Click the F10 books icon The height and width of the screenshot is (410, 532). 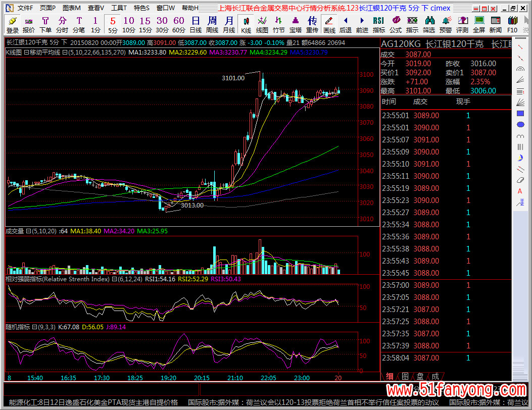click(512, 25)
